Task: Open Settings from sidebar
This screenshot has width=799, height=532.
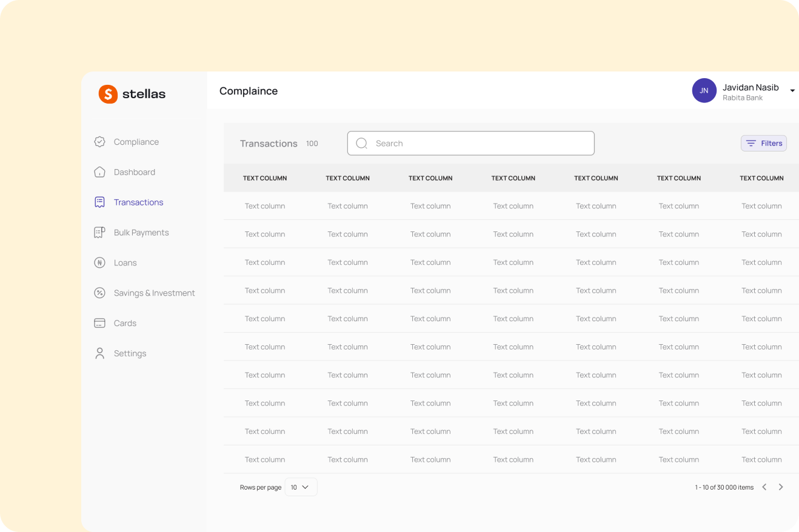Action: point(130,354)
